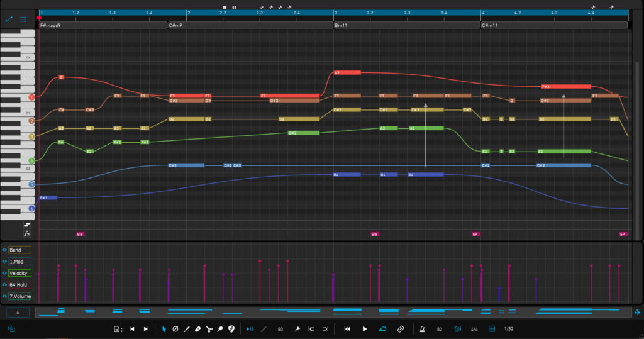
Task: Open the 1/32 grid resolution selector
Action: pos(508,329)
